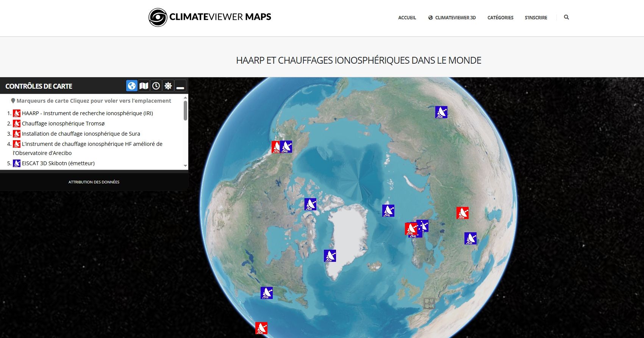Open the Catégories menu
Screen dimensions: 644x338
coord(500,18)
